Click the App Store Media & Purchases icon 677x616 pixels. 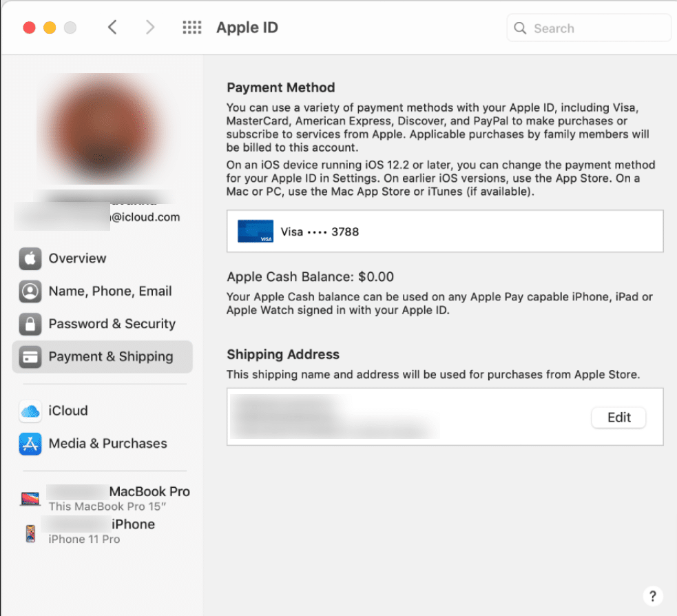click(x=30, y=444)
